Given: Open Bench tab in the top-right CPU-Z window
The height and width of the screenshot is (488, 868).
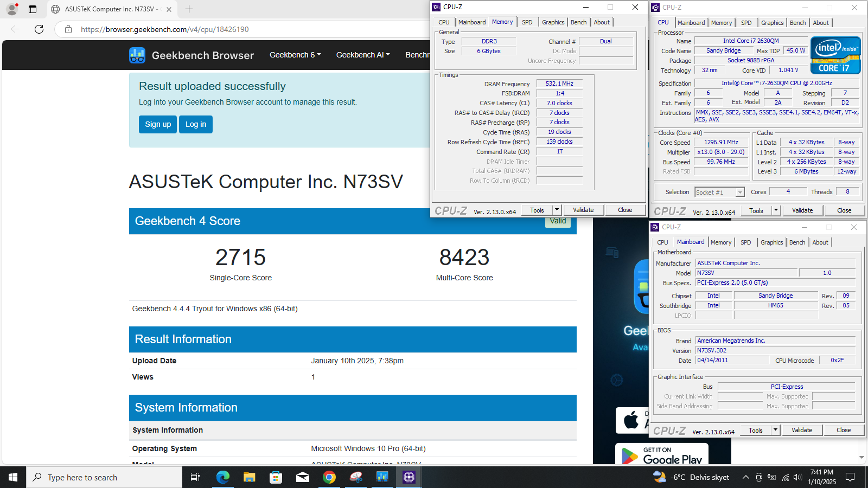Looking at the screenshot, I should click(797, 23).
